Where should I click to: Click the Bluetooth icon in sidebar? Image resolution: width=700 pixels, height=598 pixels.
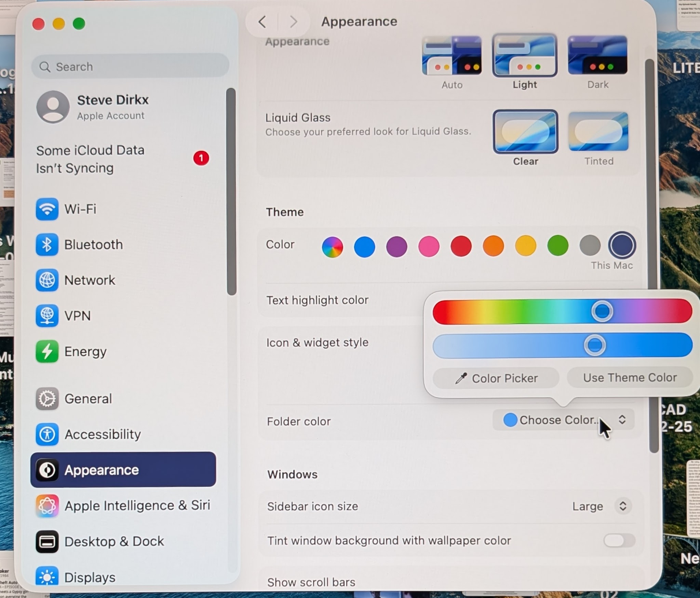click(x=47, y=245)
